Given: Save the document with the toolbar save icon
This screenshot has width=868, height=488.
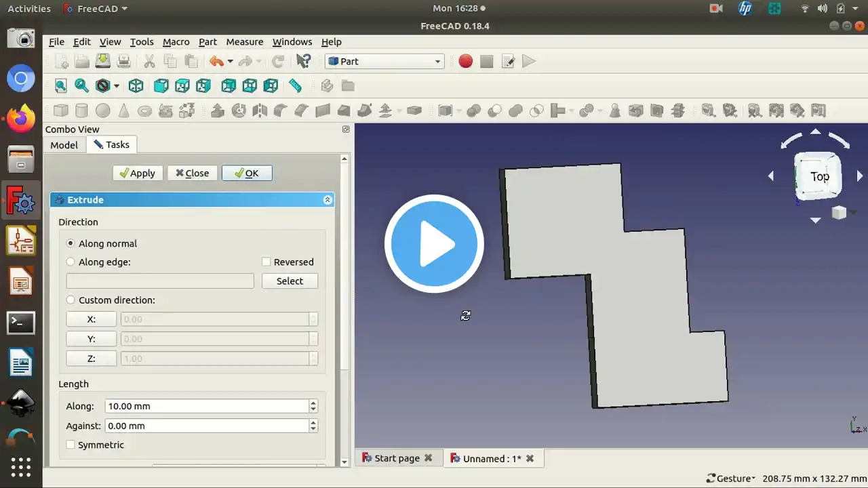Looking at the screenshot, I should pos(102,61).
